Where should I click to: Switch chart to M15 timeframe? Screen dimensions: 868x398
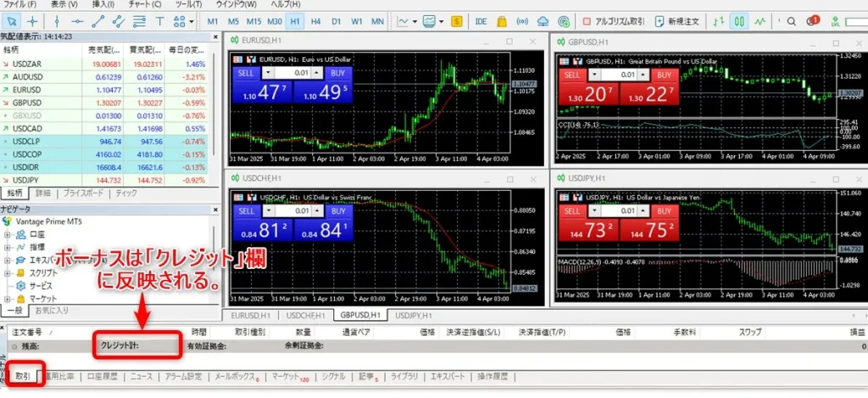(x=254, y=21)
